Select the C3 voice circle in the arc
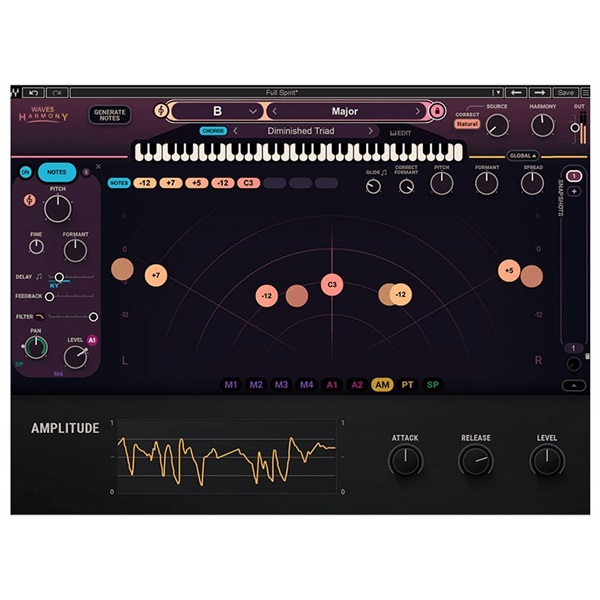This screenshot has width=600, height=600. (x=332, y=284)
